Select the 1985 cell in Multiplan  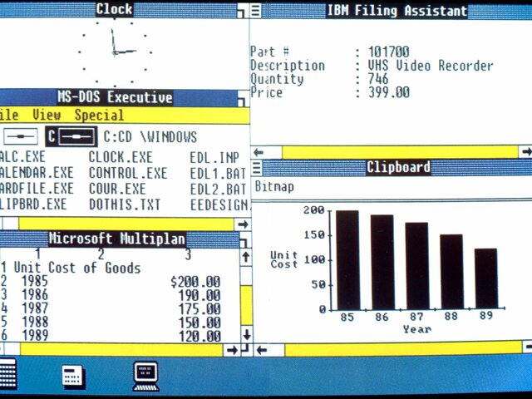click(x=35, y=281)
